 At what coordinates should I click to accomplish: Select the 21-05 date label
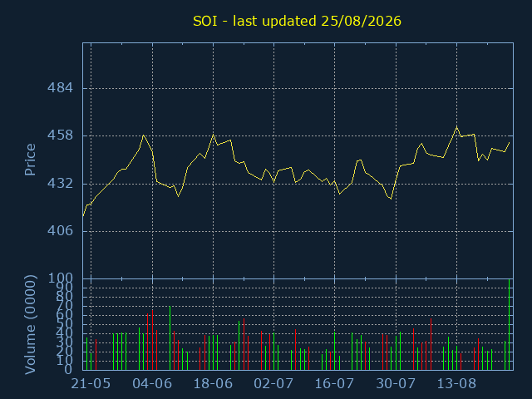(x=91, y=384)
